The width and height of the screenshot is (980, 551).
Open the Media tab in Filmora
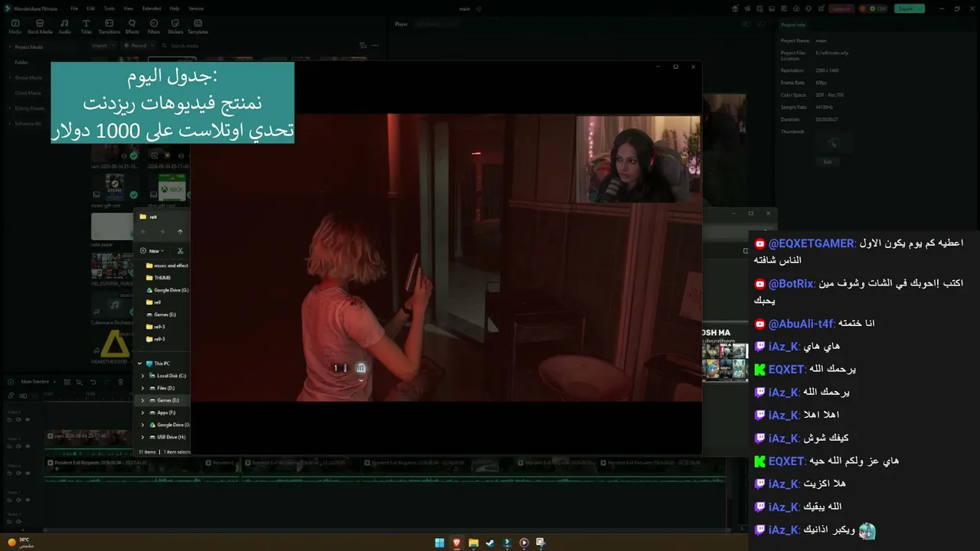15,27
